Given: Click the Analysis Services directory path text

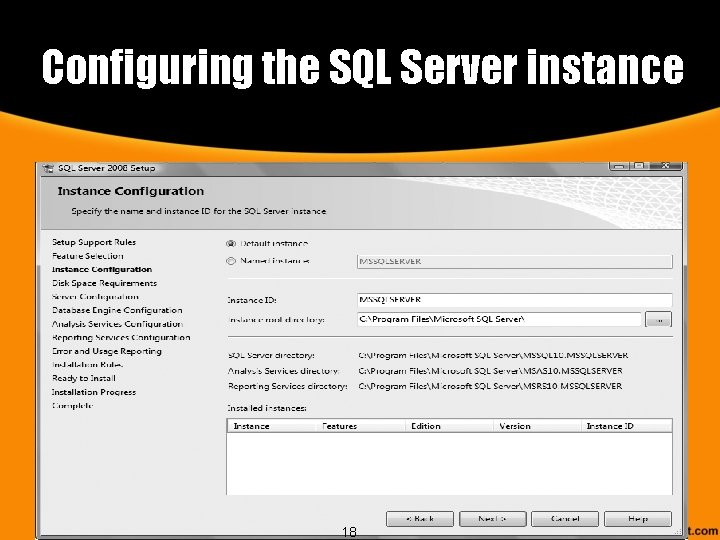Looking at the screenshot, I should (x=490, y=371).
